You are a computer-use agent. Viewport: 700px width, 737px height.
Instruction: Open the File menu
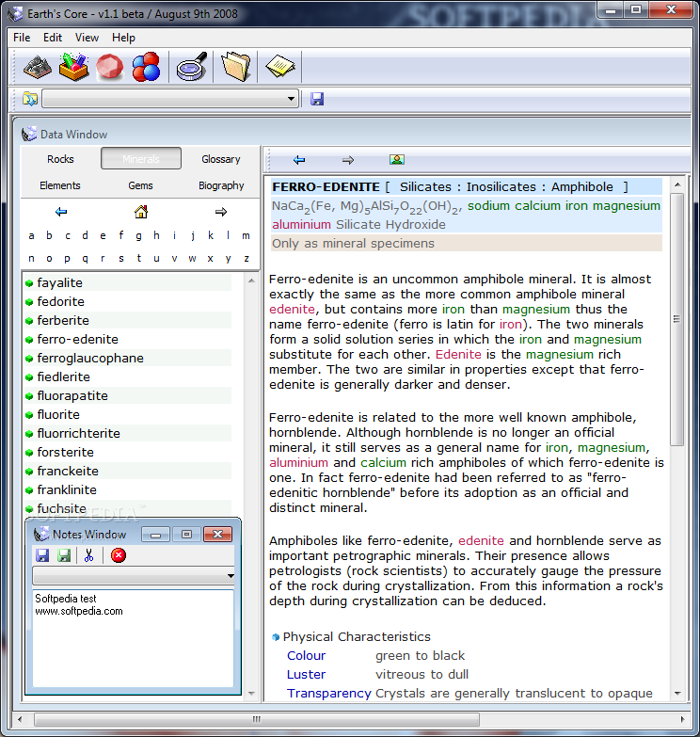(x=22, y=38)
